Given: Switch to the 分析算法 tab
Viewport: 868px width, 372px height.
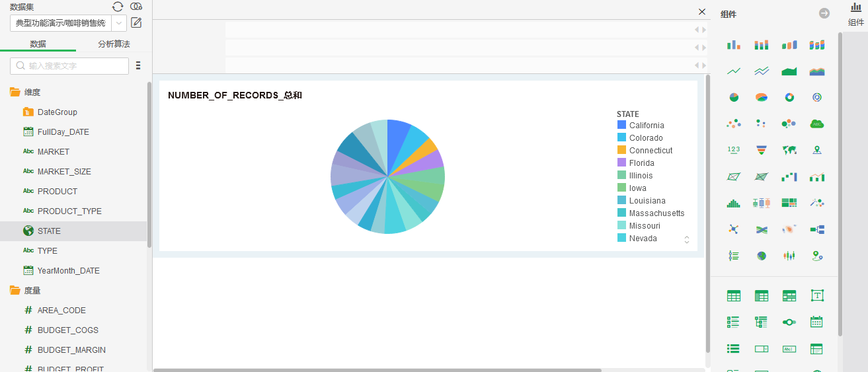Looking at the screenshot, I should [x=114, y=44].
